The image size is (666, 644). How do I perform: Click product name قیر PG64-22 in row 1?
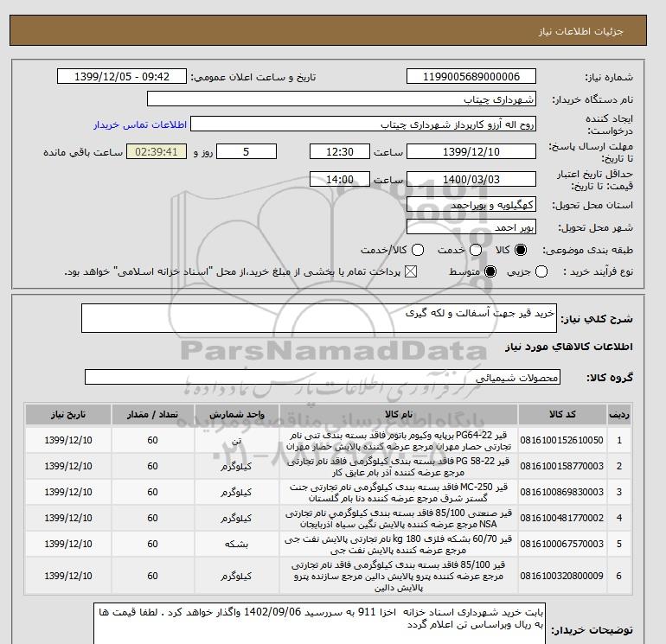(399, 441)
